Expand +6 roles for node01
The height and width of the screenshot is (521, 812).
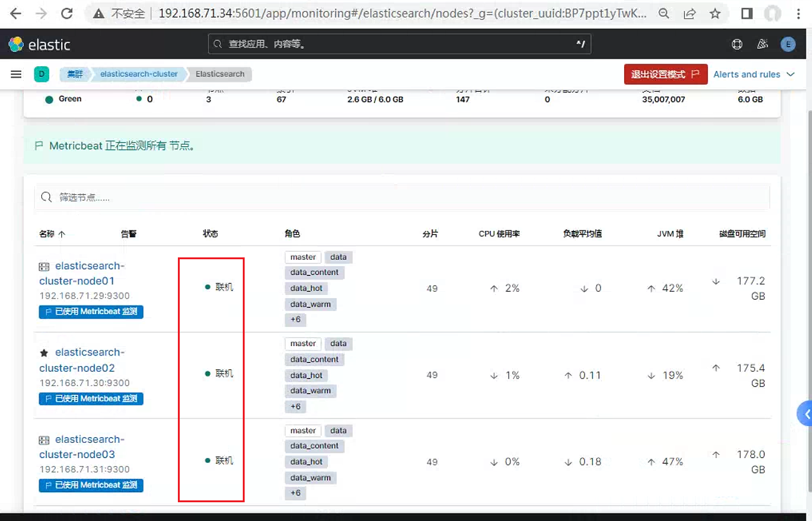coord(295,319)
